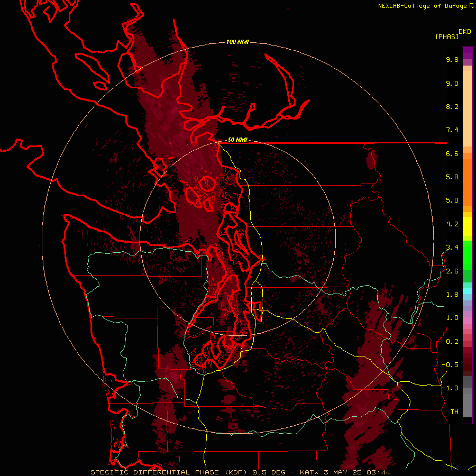Click the 4.2 legend value
Screen dimensions: 476x476
452,224
